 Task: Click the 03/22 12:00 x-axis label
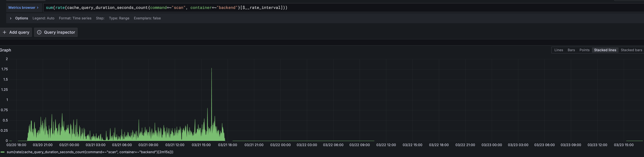[386, 145]
